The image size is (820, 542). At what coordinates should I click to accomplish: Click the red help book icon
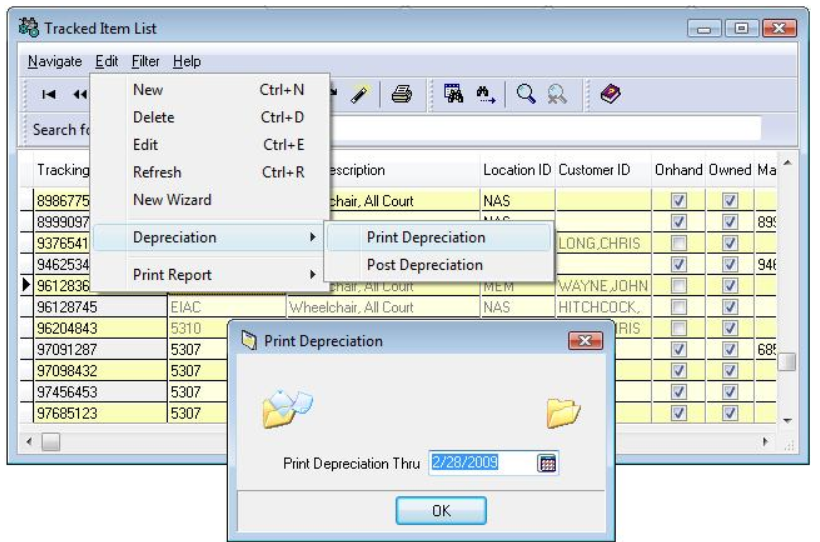tap(609, 94)
